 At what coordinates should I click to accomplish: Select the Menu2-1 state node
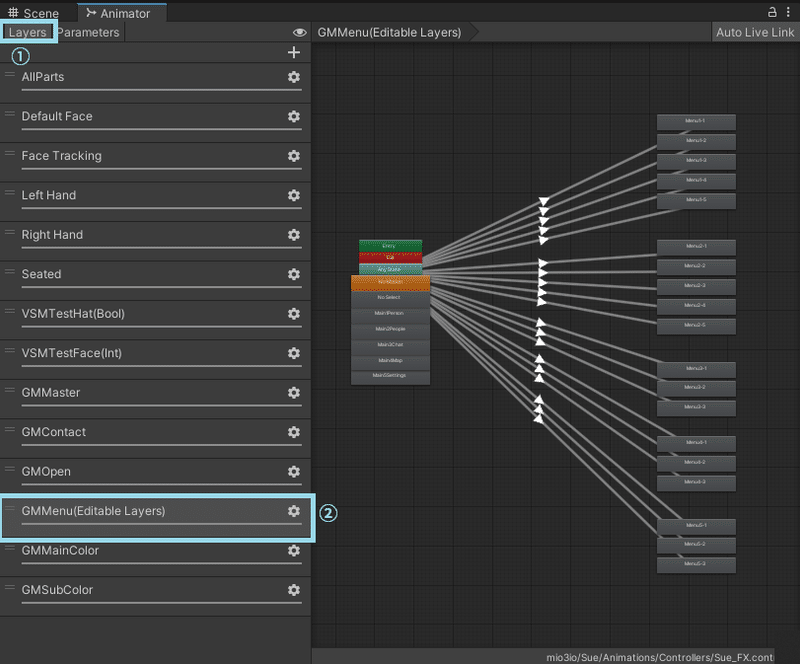click(696, 248)
